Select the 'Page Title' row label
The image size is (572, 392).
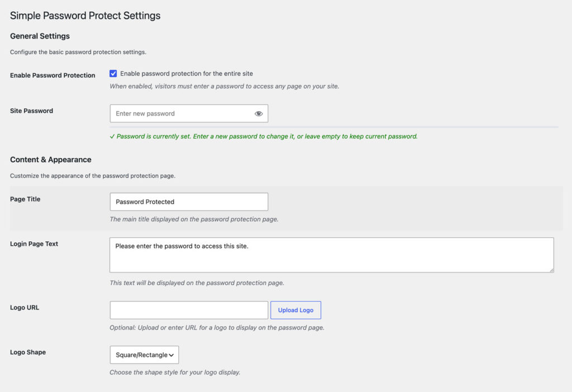click(25, 199)
